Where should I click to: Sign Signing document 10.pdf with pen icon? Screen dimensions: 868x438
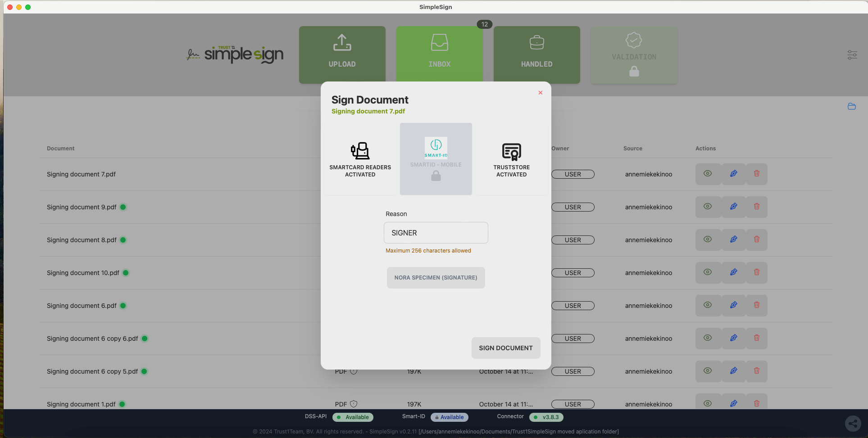tap(733, 272)
